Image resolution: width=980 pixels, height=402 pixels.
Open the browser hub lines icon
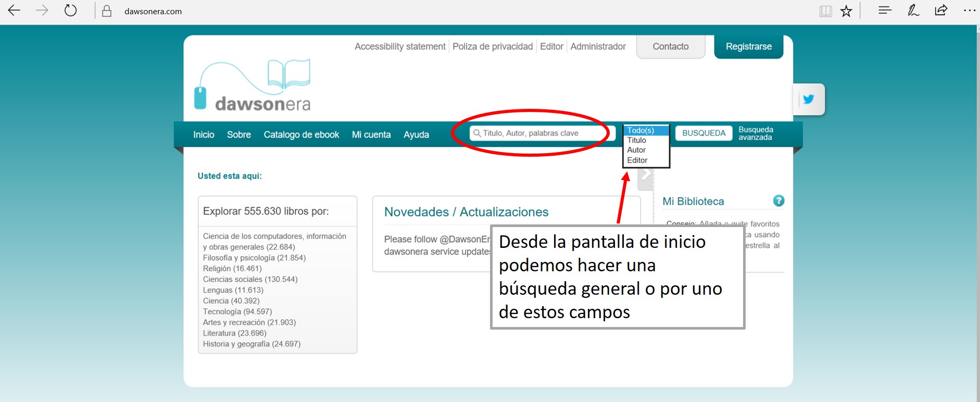885,10
